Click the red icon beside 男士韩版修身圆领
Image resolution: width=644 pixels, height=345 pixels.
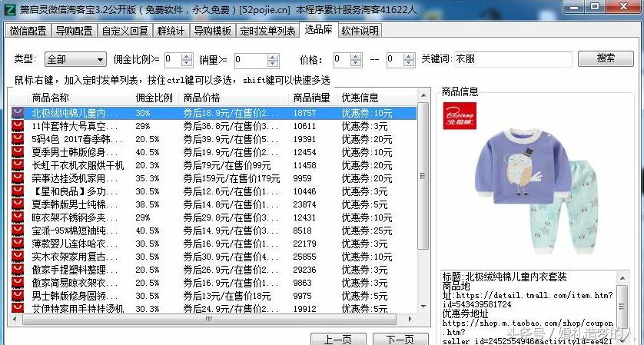[18, 296]
